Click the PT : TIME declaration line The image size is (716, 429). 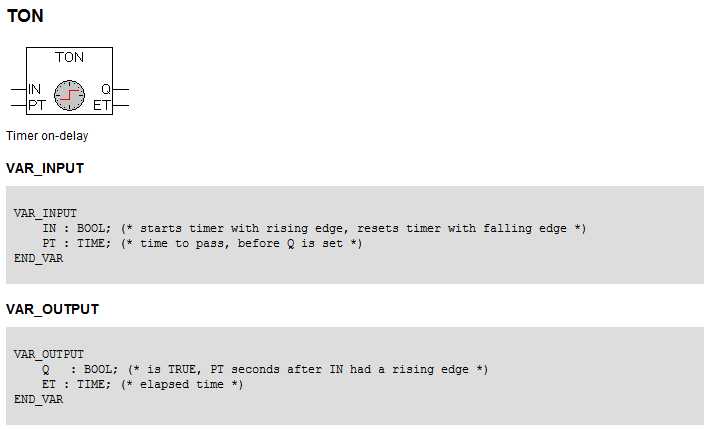(x=202, y=244)
